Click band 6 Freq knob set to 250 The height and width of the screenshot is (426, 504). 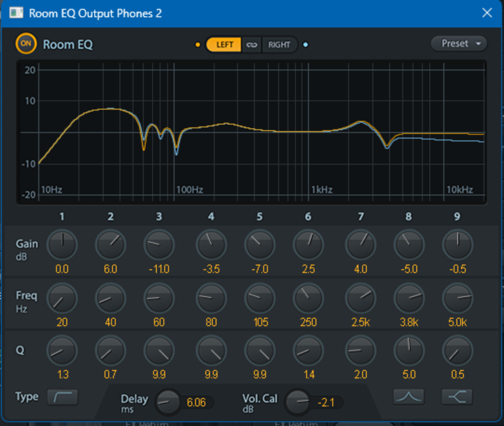(x=308, y=298)
